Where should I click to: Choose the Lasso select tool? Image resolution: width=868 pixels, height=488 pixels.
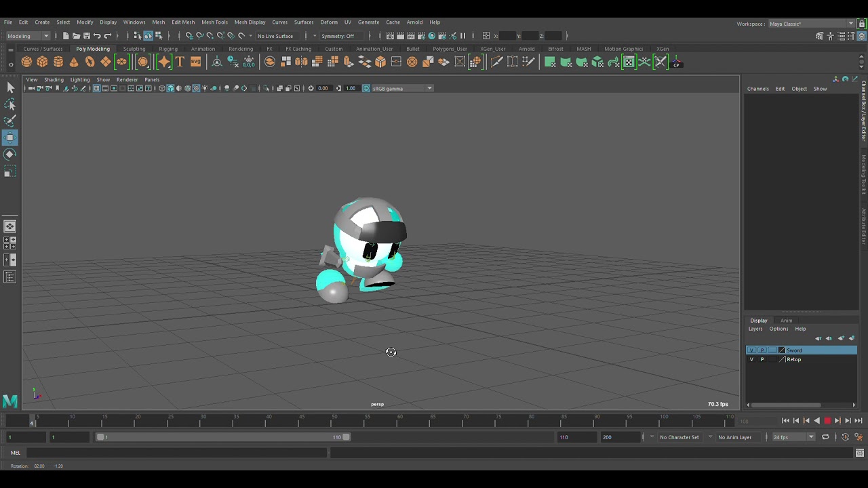coord(10,104)
